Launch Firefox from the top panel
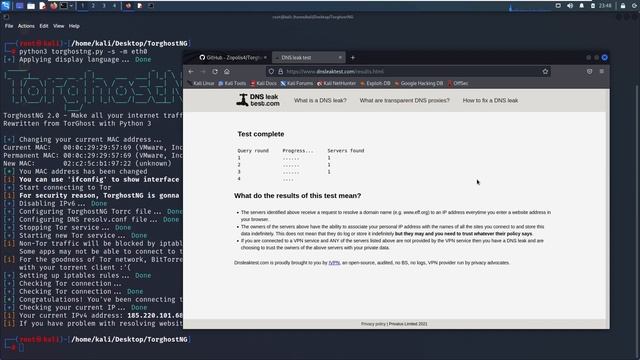The image size is (640, 360). [x=53, y=6]
